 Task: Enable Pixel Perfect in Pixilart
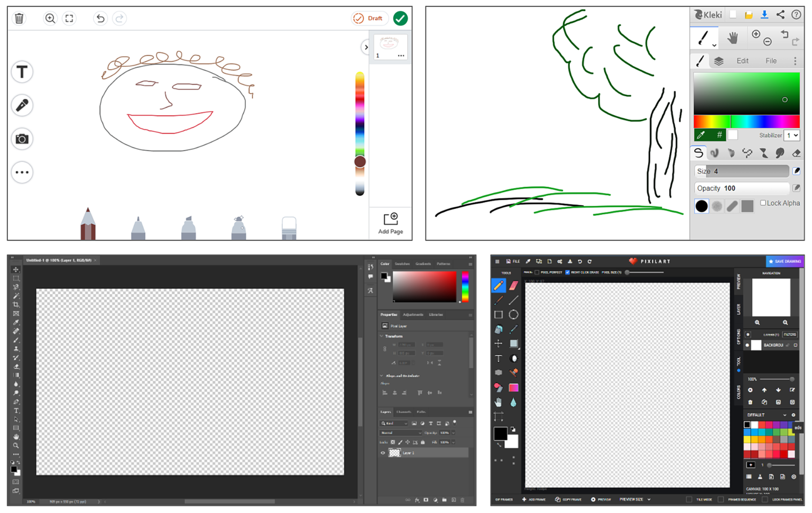pos(538,272)
